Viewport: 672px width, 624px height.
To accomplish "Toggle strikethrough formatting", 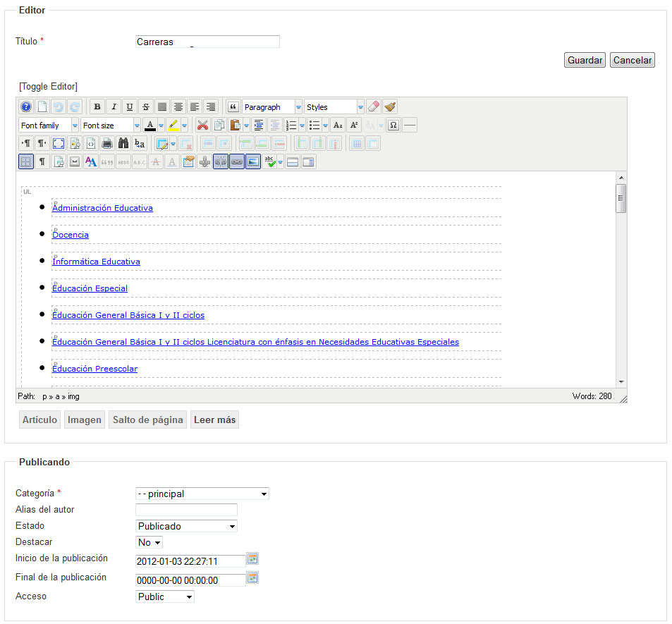I will coord(145,107).
